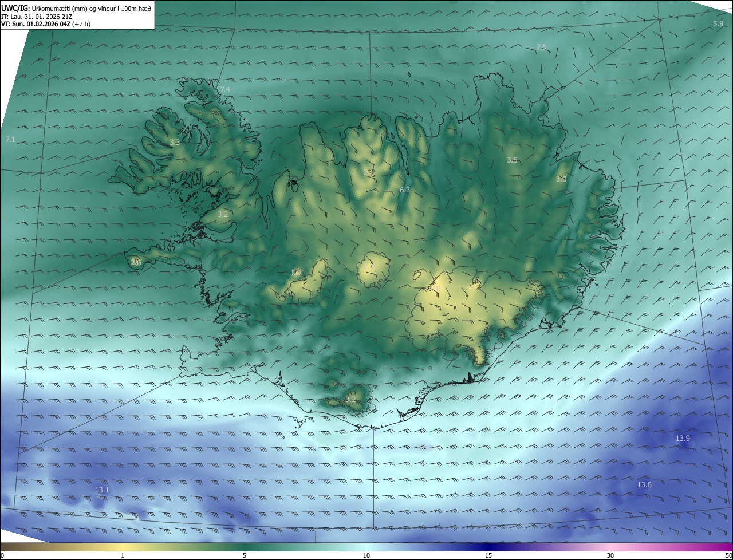Screen dimensions: 733x560
Task: Click the 13.9 value label over the ocean
Action: pos(683,438)
